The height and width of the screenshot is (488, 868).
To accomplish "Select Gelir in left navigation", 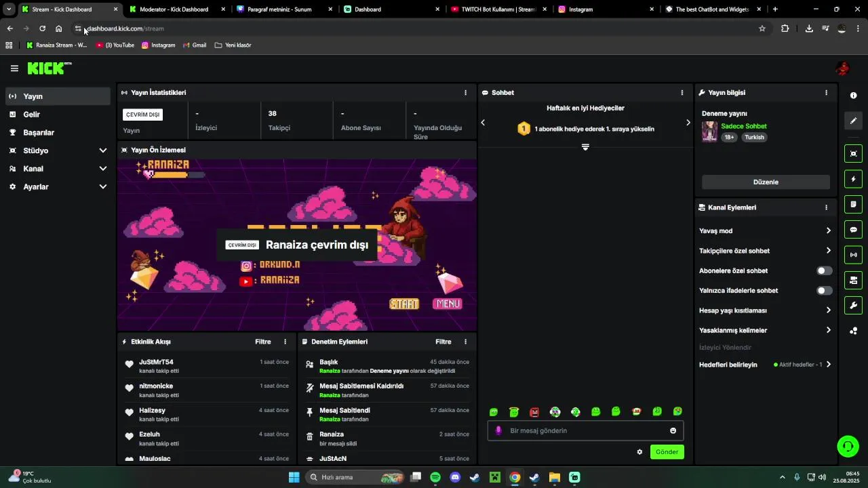I will 58,115.
